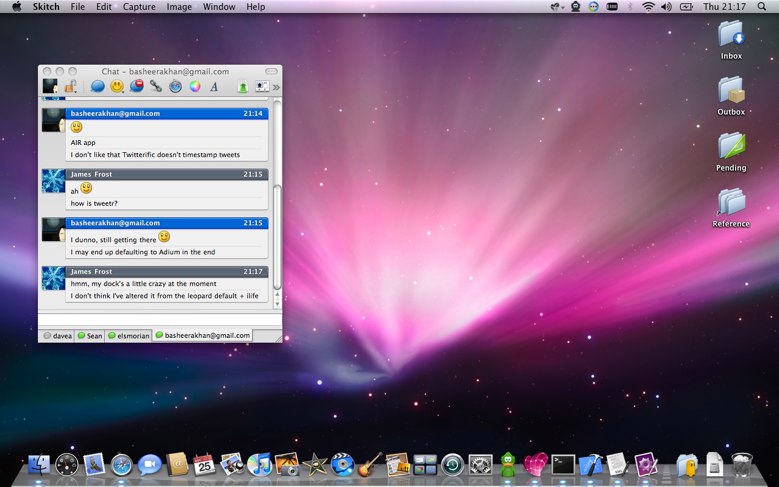Toggle chat toolbar with the title bar pill button
The width and height of the screenshot is (779, 487).
(x=271, y=72)
